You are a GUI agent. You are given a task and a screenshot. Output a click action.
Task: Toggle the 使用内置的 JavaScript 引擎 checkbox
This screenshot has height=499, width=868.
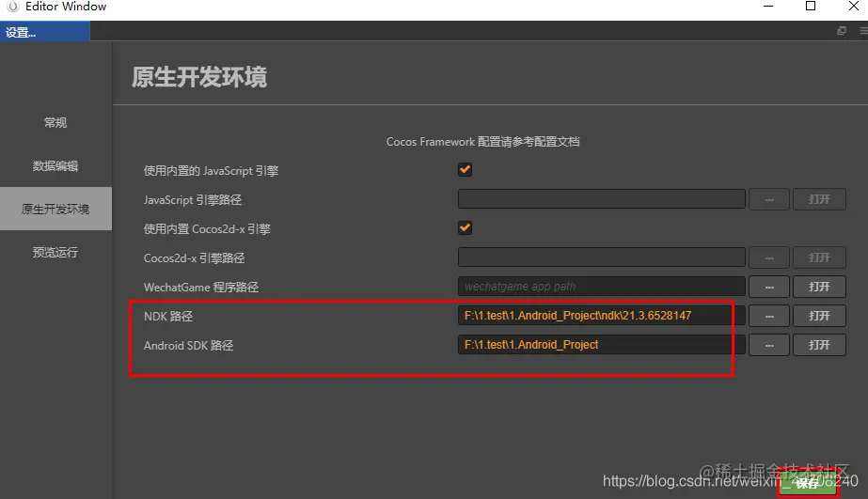pyautogui.click(x=465, y=170)
